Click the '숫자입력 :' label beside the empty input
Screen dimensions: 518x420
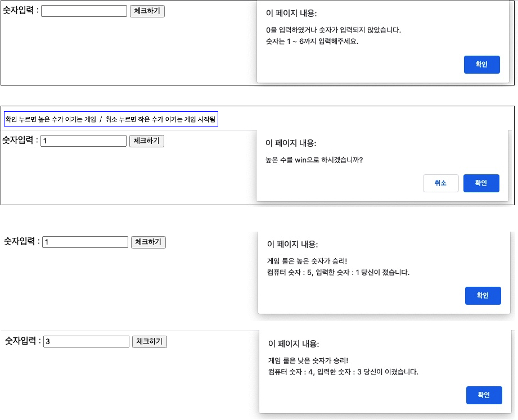point(20,10)
